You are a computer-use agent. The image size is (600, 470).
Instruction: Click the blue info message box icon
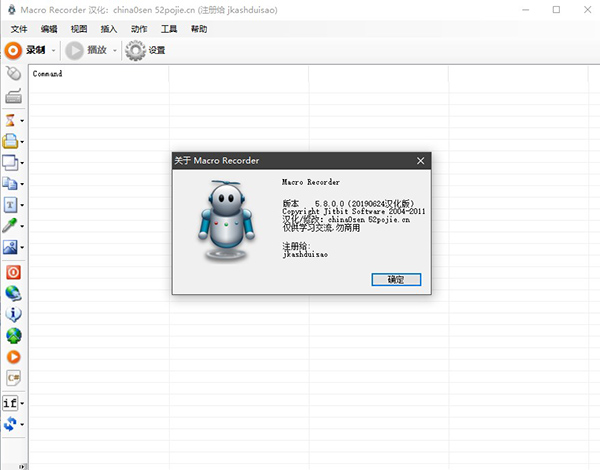pyautogui.click(x=13, y=314)
